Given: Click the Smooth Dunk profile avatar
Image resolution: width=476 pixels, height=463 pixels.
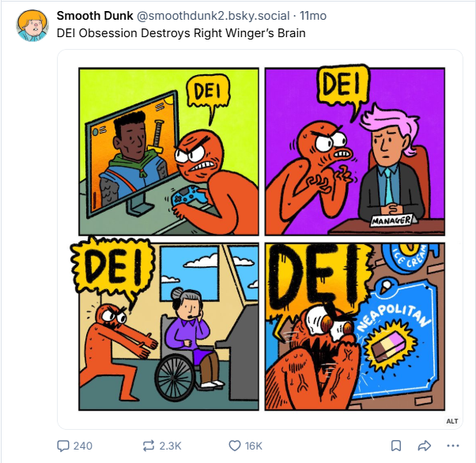Looking at the screenshot, I should pyautogui.click(x=32, y=25).
